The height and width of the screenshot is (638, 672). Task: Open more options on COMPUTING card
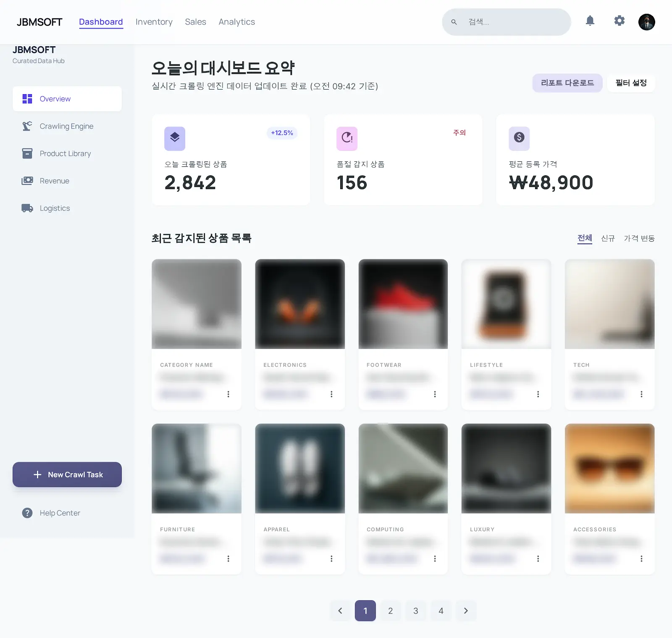point(435,559)
